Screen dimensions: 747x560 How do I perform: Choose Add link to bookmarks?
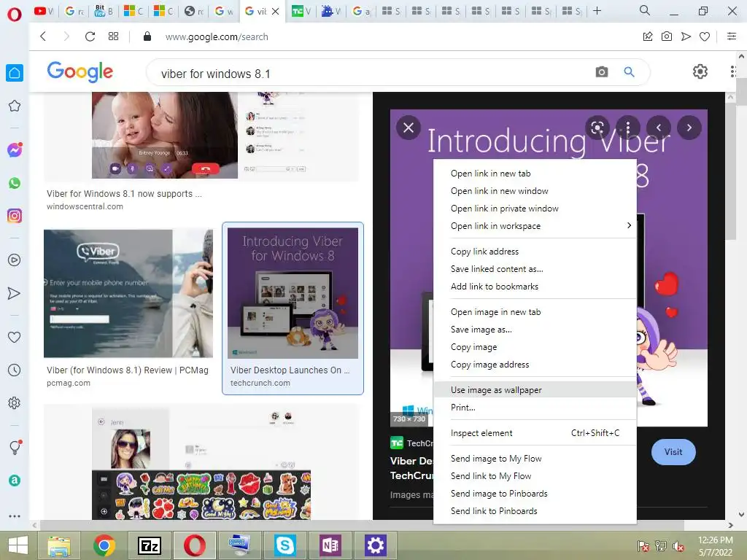coord(535,286)
